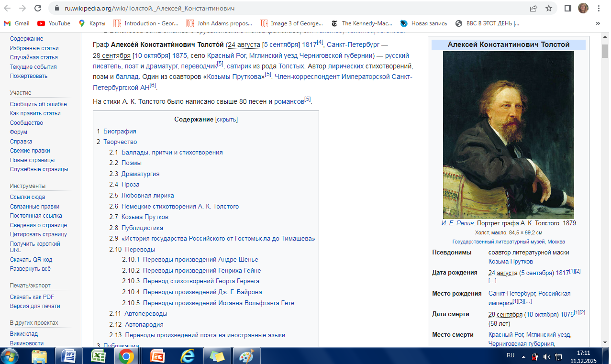Viewport: 611px width, 364px height.
Task: Open Paint from the taskbar
Action: tap(246, 356)
